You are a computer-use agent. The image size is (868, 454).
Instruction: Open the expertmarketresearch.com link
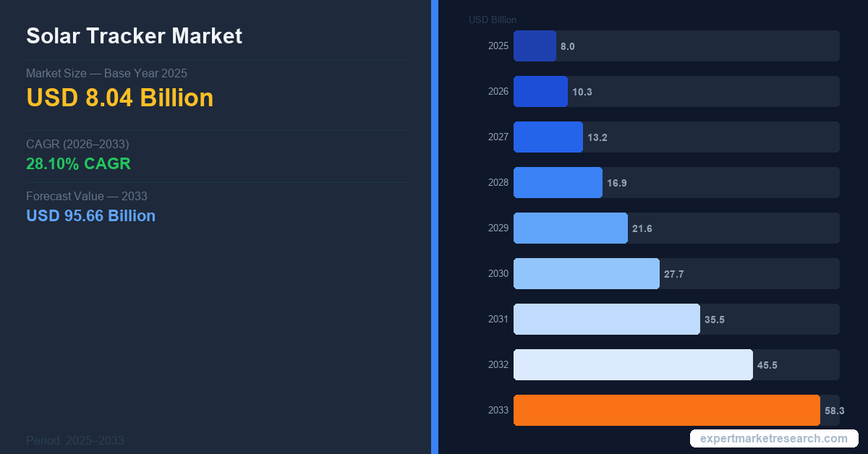click(773, 438)
